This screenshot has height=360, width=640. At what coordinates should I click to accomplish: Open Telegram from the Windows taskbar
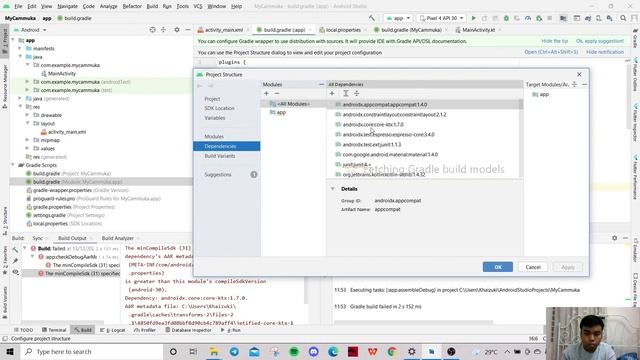click(234, 351)
